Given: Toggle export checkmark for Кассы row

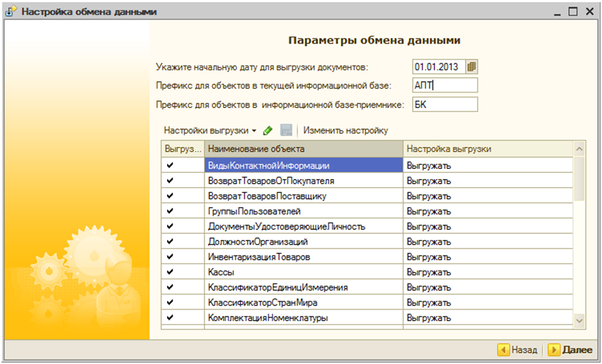Looking at the screenshot, I should pyautogui.click(x=170, y=272).
